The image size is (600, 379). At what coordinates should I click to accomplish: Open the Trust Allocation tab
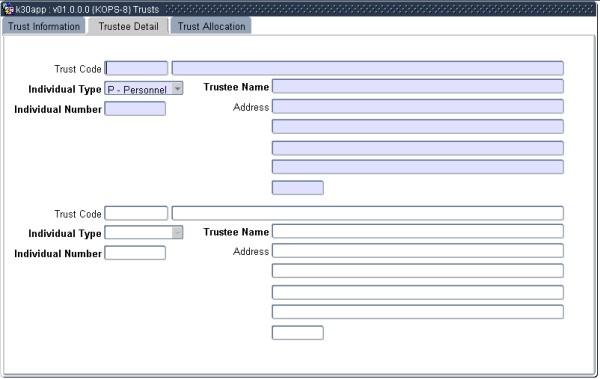pyautogui.click(x=211, y=26)
